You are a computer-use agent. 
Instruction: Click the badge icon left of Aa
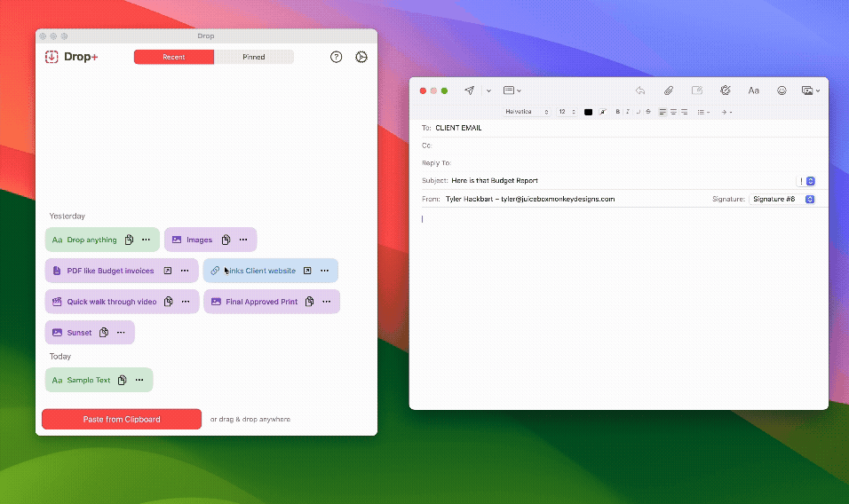tap(725, 91)
